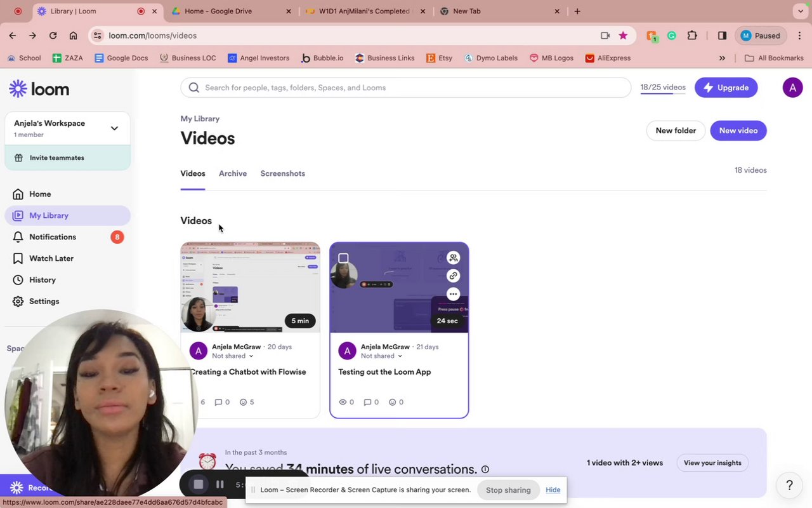Open the AliExpress bookmark

click(x=608, y=58)
